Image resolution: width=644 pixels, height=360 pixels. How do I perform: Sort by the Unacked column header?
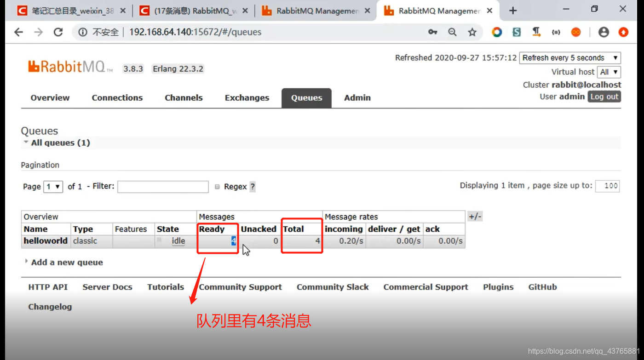pos(259,229)
